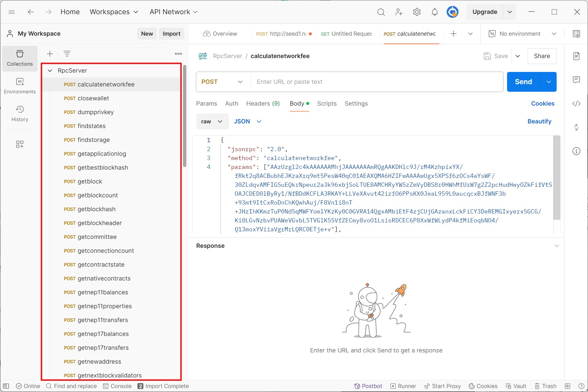Open the Console in status bar

(117, 386)
